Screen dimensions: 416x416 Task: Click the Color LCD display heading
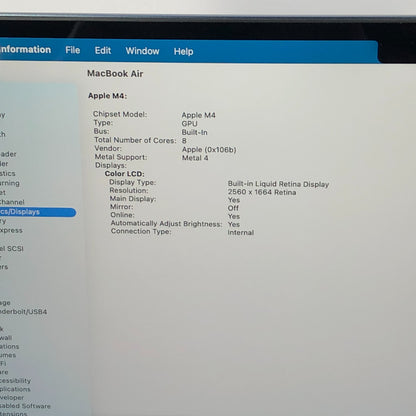tap(124, 174)
